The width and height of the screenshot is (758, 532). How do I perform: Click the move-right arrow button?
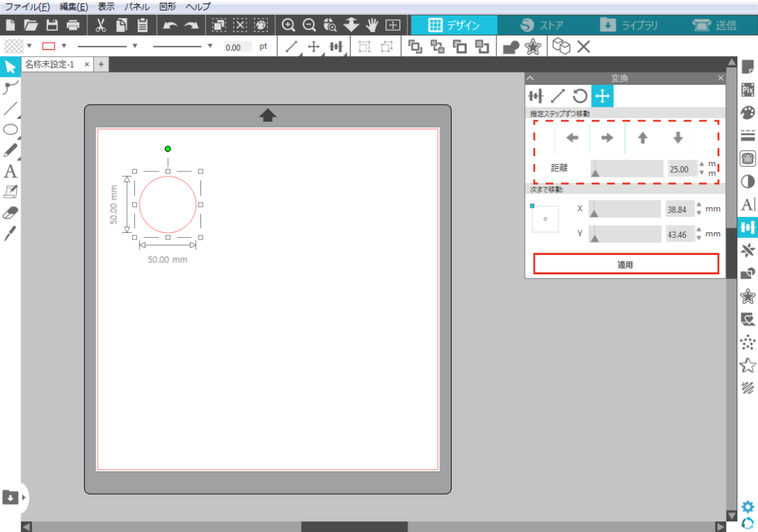607,138
